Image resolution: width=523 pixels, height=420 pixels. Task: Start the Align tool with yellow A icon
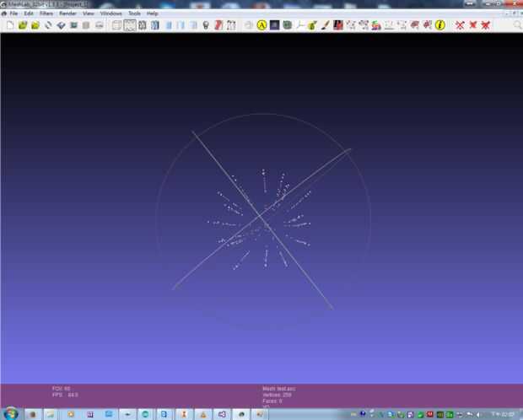[x=261, y=25]
